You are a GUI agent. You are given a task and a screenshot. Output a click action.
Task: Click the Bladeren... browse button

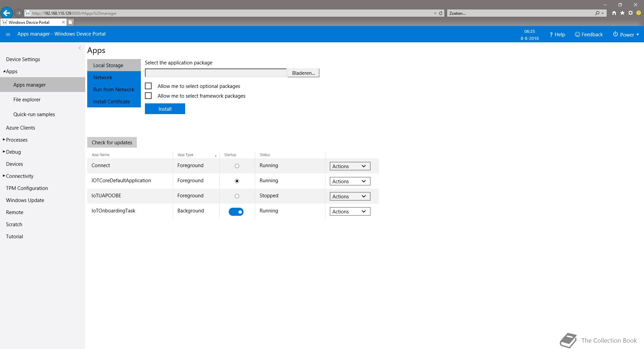[x=303, y=73]
